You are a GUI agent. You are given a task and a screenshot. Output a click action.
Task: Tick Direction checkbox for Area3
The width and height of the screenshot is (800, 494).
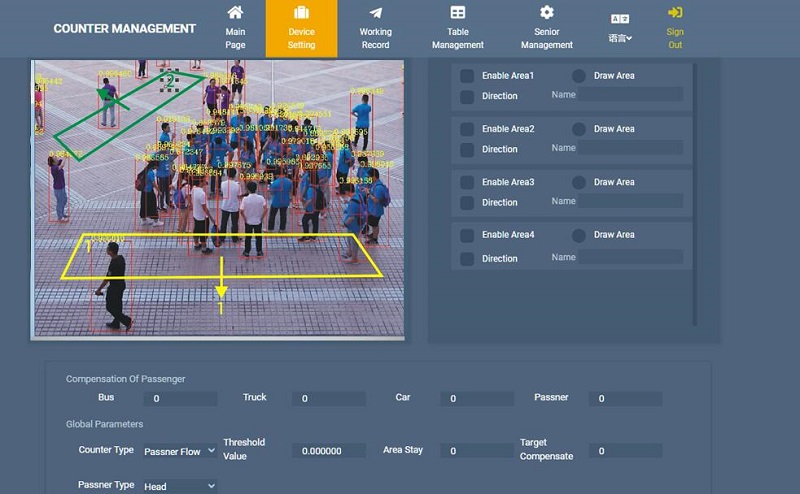pos(467,203)
